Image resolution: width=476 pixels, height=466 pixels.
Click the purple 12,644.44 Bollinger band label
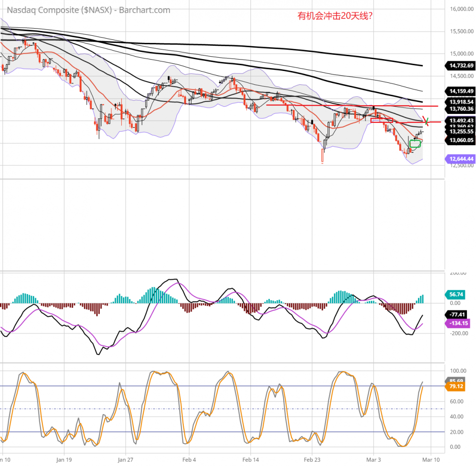tap(459, 159)
